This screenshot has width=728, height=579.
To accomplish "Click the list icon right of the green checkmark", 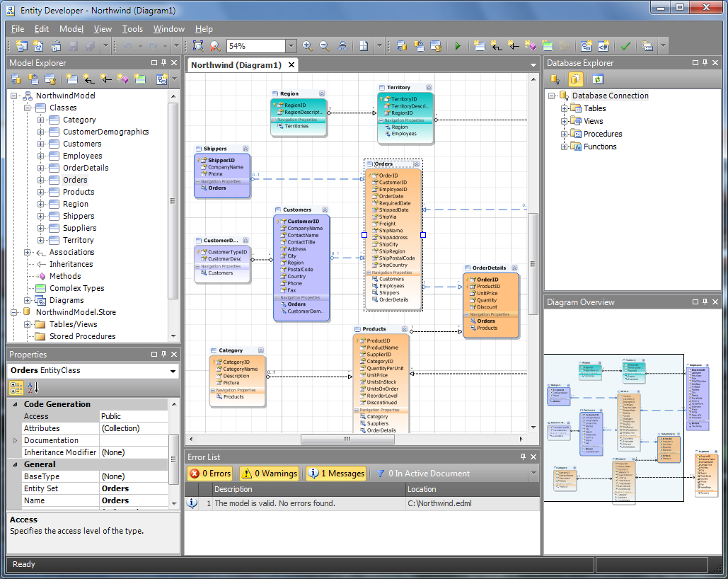I will click(647, 46).
